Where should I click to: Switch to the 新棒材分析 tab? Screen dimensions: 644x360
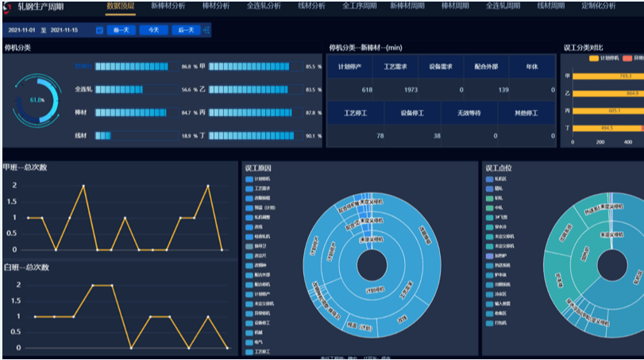click(x=169, y=6)
